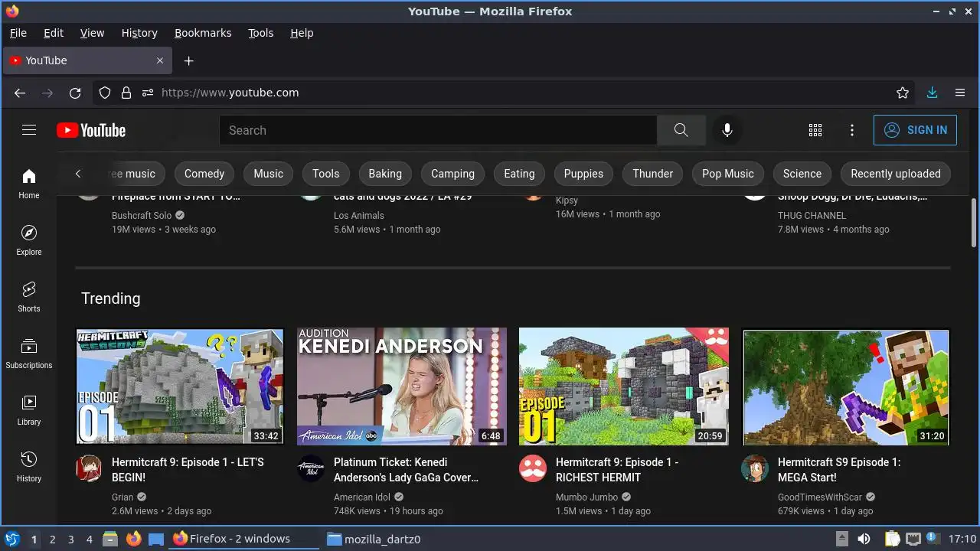The width and height of the screenshot is (980, 551).
Task: Show site security padlock info
Action: point(126,93)
